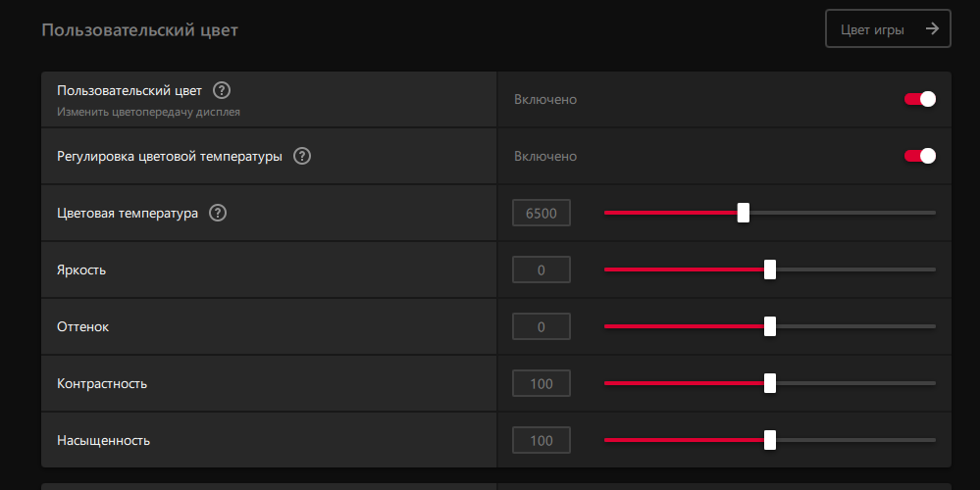980x490 pixels.
Task: Click the Яркость slider handle
Action: 770,269
